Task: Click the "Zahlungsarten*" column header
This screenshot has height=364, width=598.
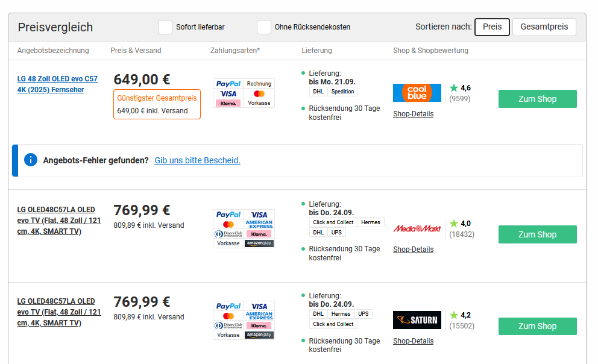Action: click(235, 50)
